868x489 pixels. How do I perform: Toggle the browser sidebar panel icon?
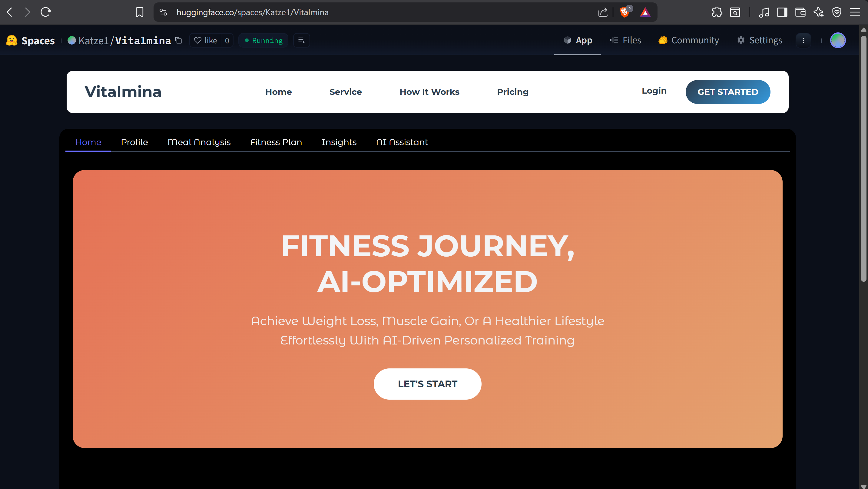(x=782, y=12)
